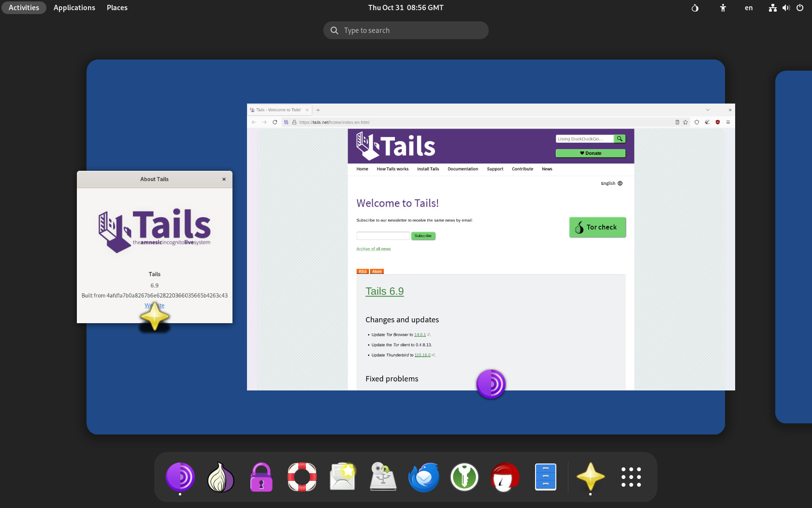Select running About Tails star icon in dock
Viewport: 812px width, 508px height.
click(590, 477)
